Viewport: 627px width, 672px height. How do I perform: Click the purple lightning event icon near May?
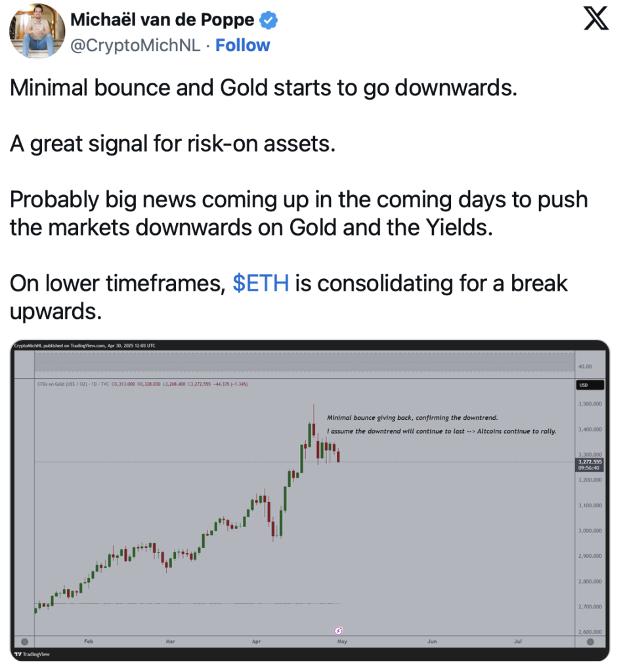[x=338, y=631]
